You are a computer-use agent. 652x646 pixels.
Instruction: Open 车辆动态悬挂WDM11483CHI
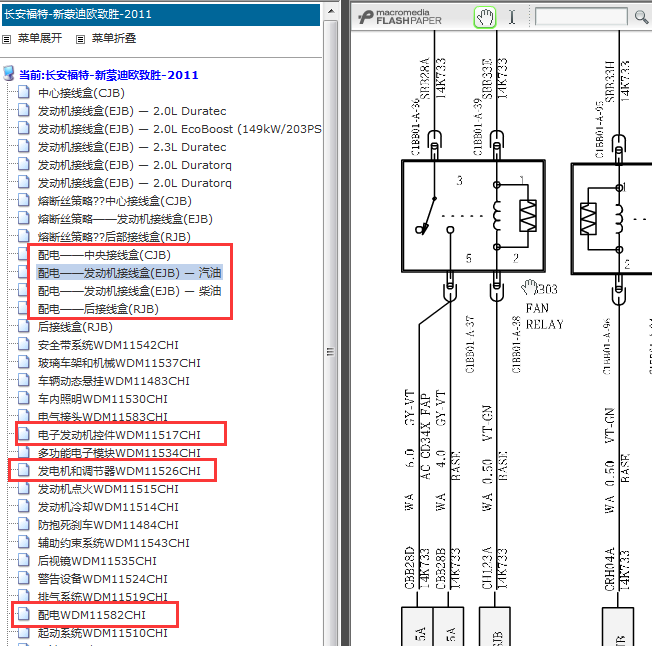114,381
